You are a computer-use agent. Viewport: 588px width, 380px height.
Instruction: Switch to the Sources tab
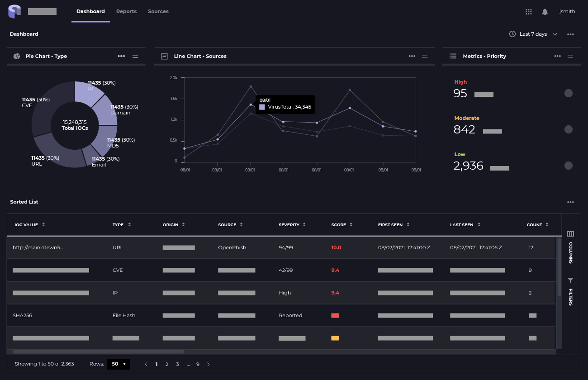pyautogui.click(x=158, y=11)
